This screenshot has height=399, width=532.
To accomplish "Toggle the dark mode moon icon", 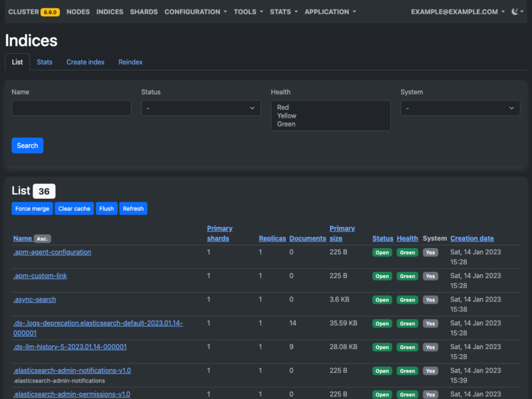I will 517,11.
